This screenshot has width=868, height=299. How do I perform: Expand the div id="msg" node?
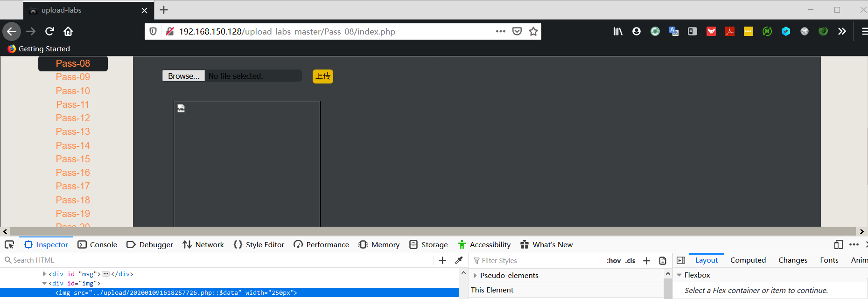[44, 274]
